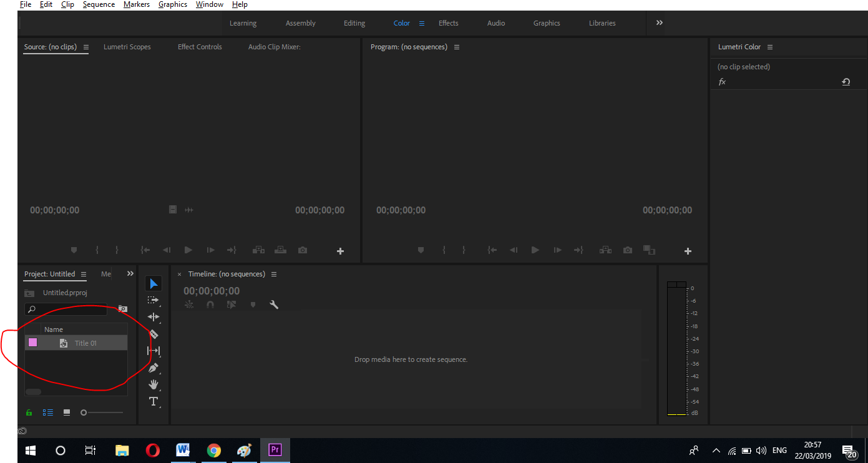868x463 pixels.
Task: Select the Razor tool
Action: click(154, 334)
